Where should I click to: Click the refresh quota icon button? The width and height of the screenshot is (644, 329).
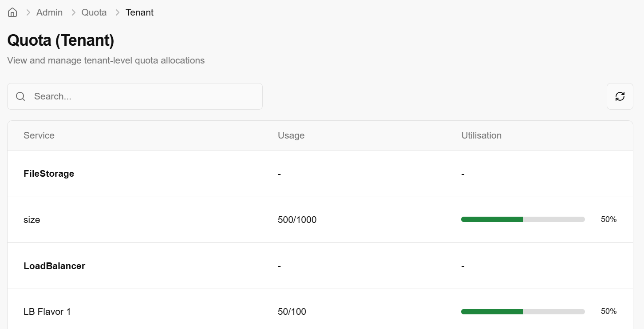(x=620, y=96)
